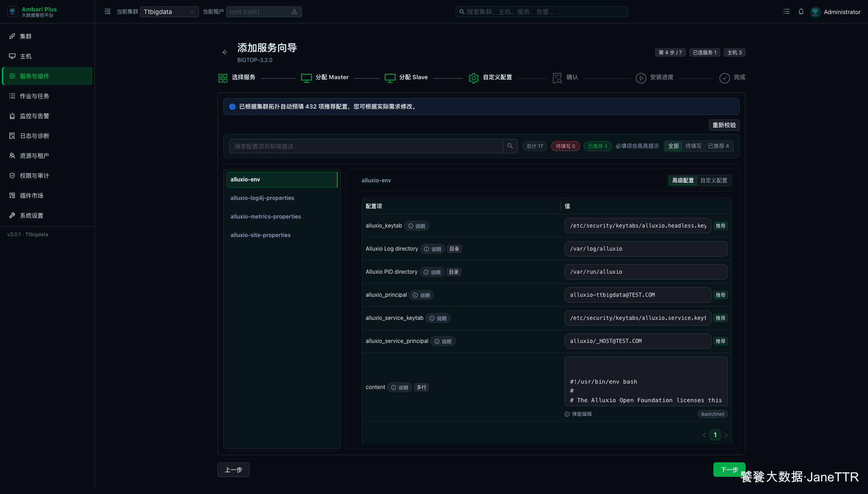The height and width of the screenshot is (494, 868).
Task: Show 说明 info for alluxio_service_keytab
Action: pos(438,318)
